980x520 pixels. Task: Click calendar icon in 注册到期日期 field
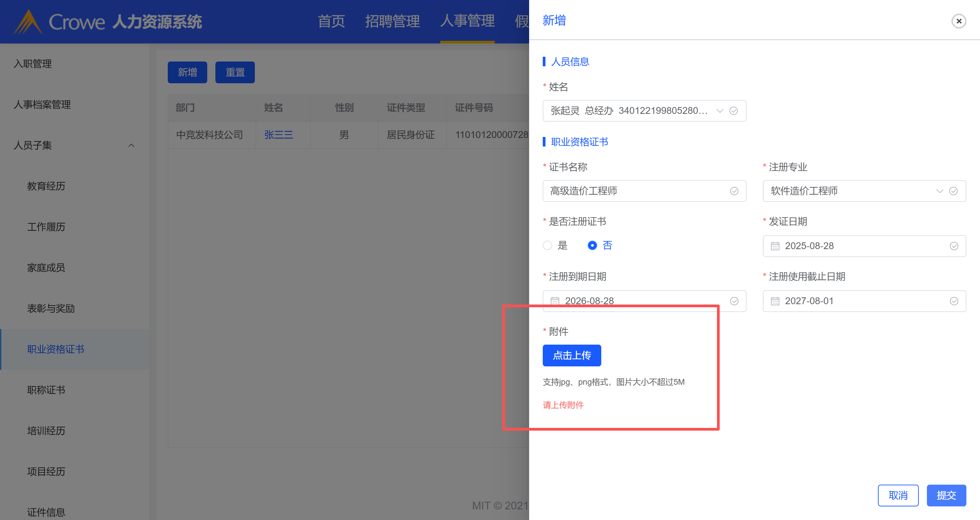[555, 301]
